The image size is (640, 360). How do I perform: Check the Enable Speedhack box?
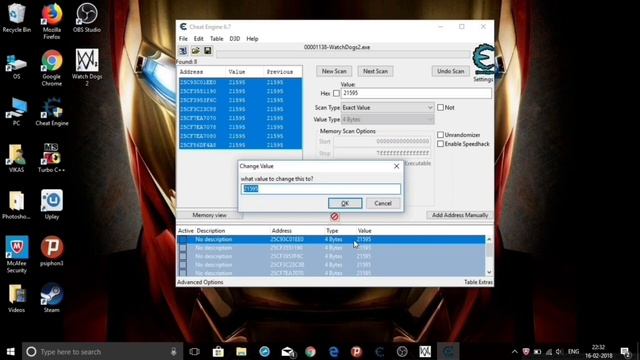440,144
